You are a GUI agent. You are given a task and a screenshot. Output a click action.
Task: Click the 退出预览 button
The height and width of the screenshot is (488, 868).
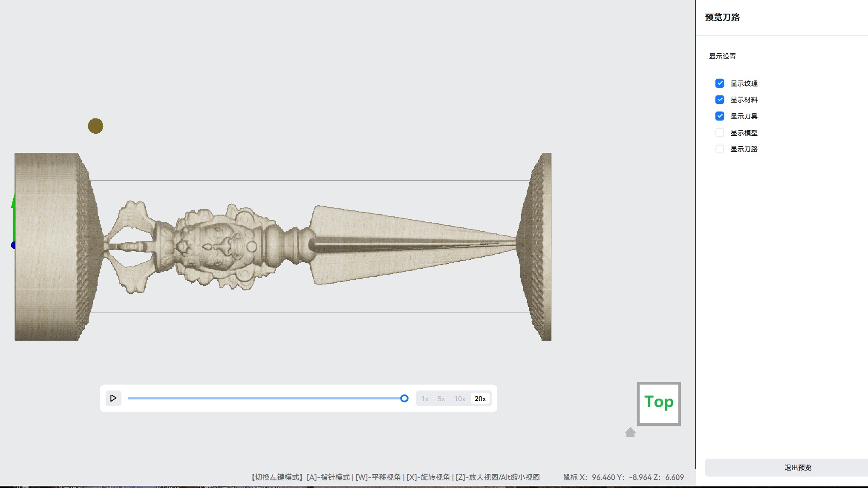tap(798, 468)
